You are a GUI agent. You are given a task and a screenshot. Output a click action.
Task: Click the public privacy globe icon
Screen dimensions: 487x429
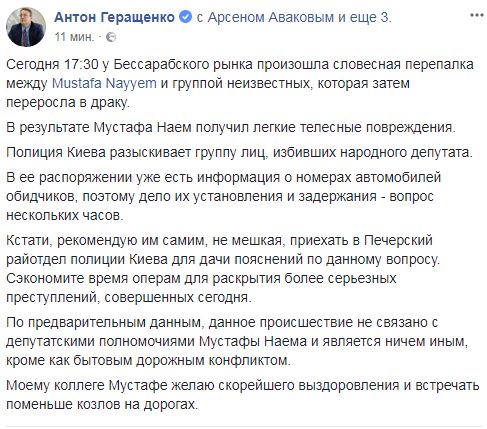pyautogui.click(x=111, y=37)
